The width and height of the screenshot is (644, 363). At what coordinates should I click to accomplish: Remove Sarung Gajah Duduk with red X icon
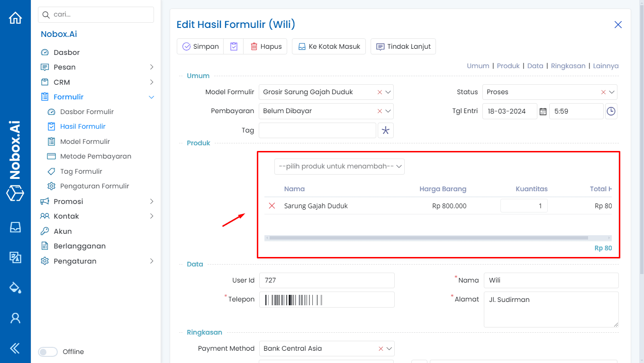point(271,205)
